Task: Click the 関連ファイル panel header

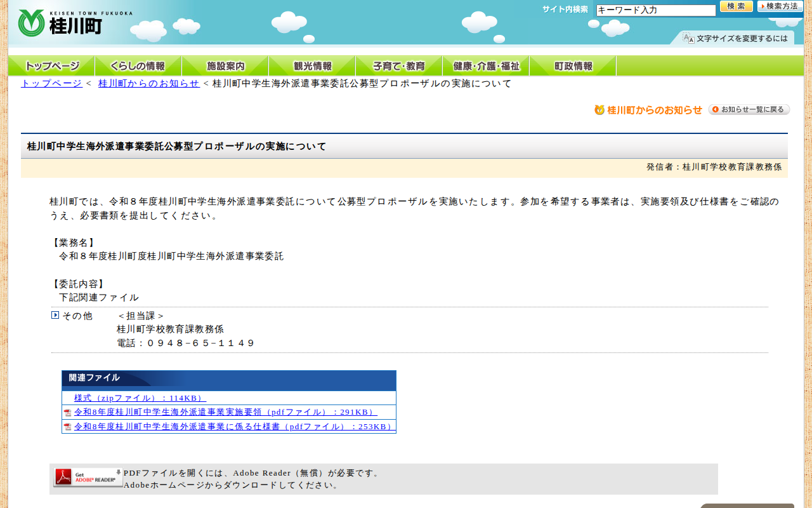Action: 229,380
